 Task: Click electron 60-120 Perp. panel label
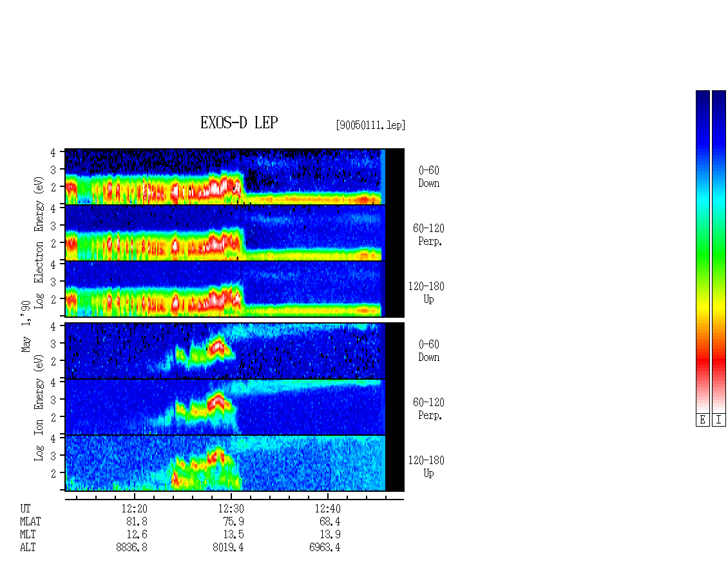pyautogui.click(x=428, y=235)
